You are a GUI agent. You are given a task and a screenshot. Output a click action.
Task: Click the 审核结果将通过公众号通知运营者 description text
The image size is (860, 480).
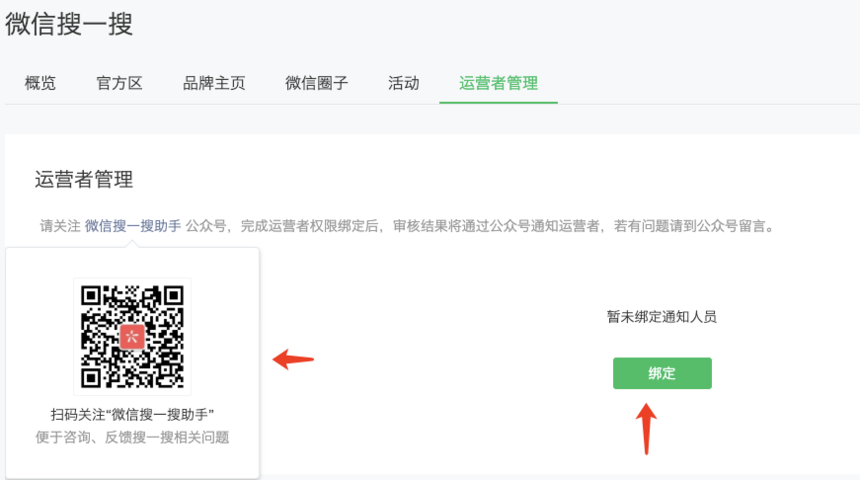[x=496, y=226]
